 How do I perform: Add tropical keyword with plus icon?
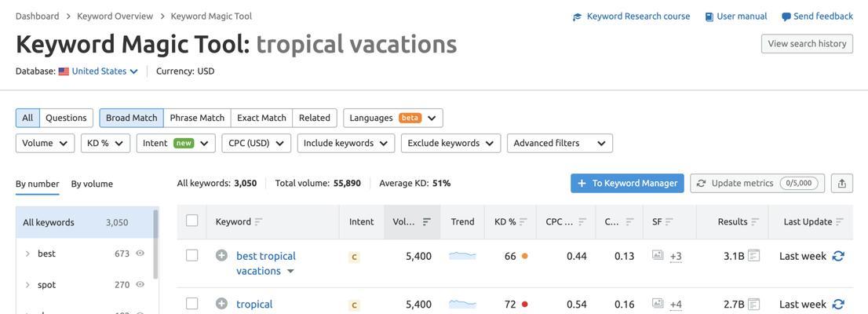click(221, 304)
